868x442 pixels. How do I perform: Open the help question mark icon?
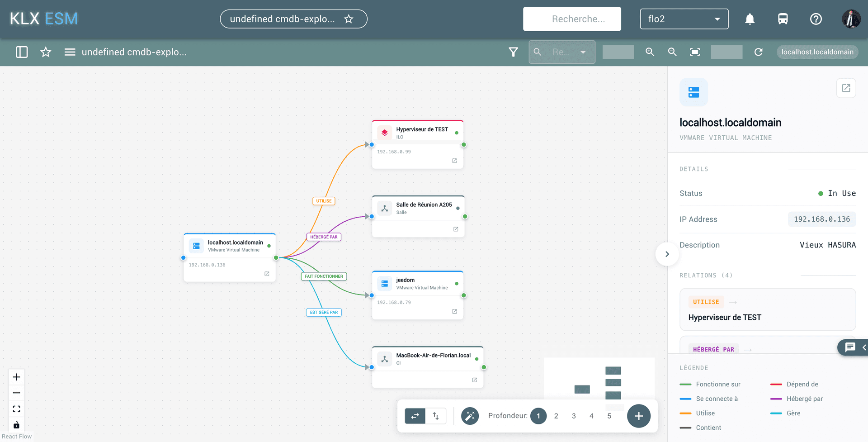[x=816, y=19]
